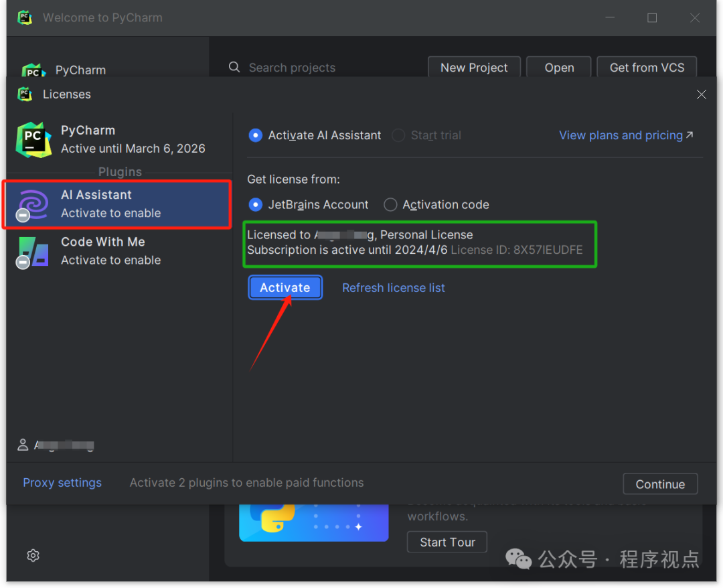This screenshot has width=723, height=588.
Task: Click Refresh license list link
Action: click(394, 288)
